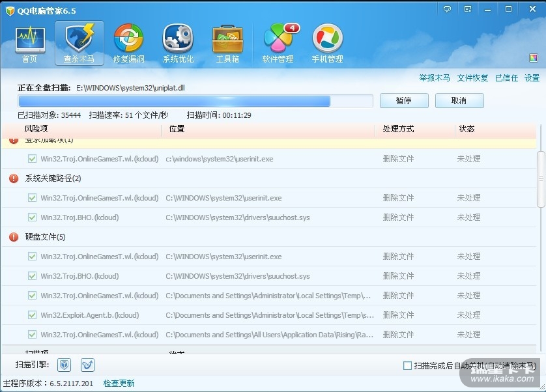Select the Win32.Exploit.Agent.b.(kcloud) row text
This screenshot has height=392, width=546.
point(90,315)
